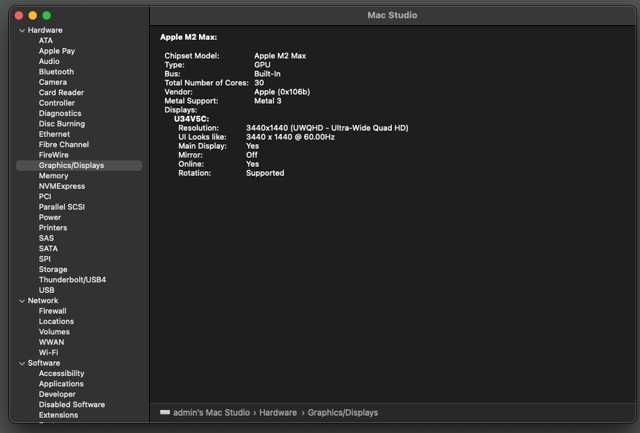Open Diagnostics in the Hardware list
Viewport: 640px width, 433px height.
tap(60, 113)
